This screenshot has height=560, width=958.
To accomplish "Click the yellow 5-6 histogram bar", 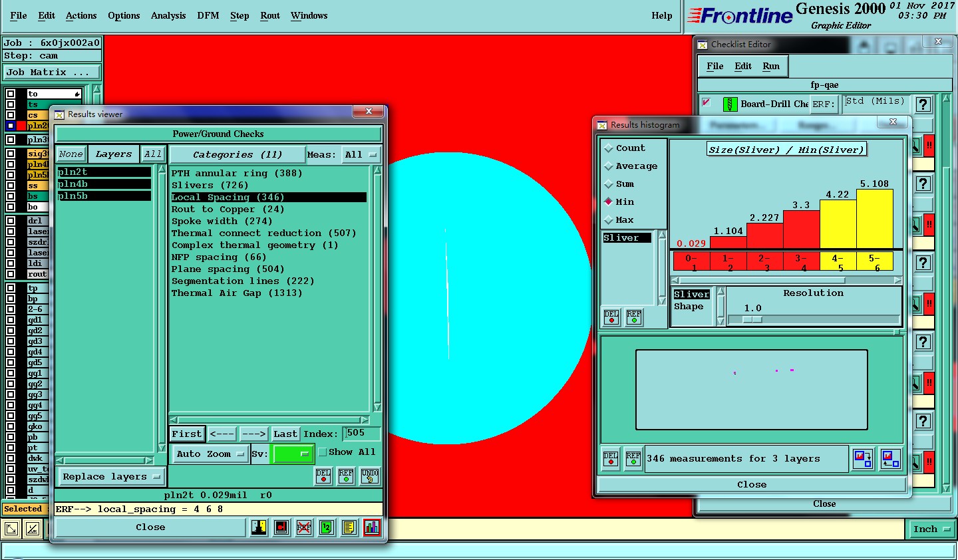I will (874, 219).
